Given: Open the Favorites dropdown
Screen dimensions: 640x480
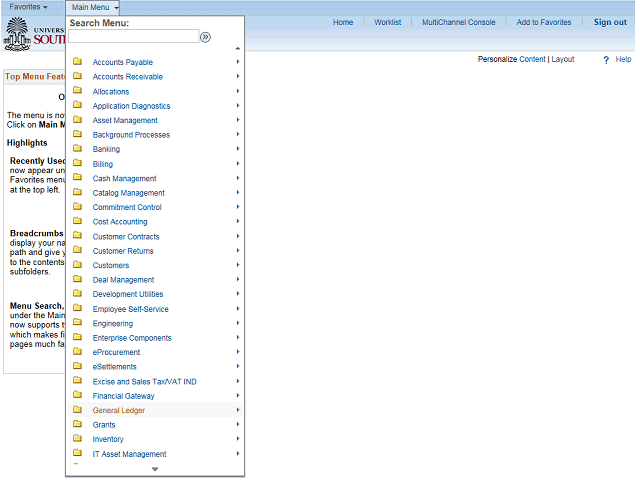Looking at the screenshot, I should (28, 7).
